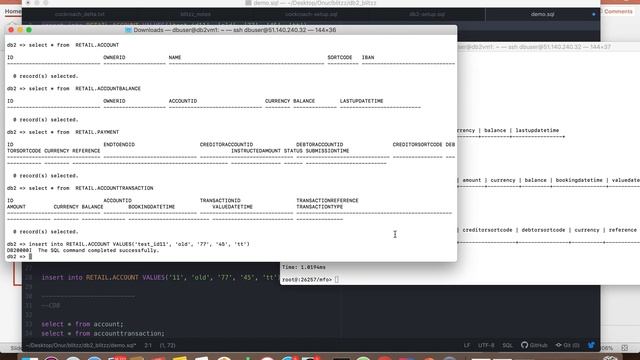Click the VALUEDATETIME column header

232,207
